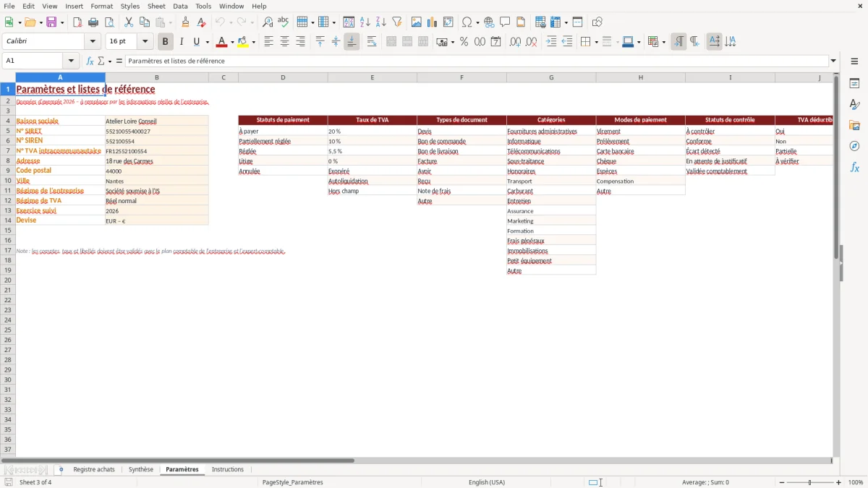
Task: Adjust the zoom slider handle
Action: [x=810, y=482]
